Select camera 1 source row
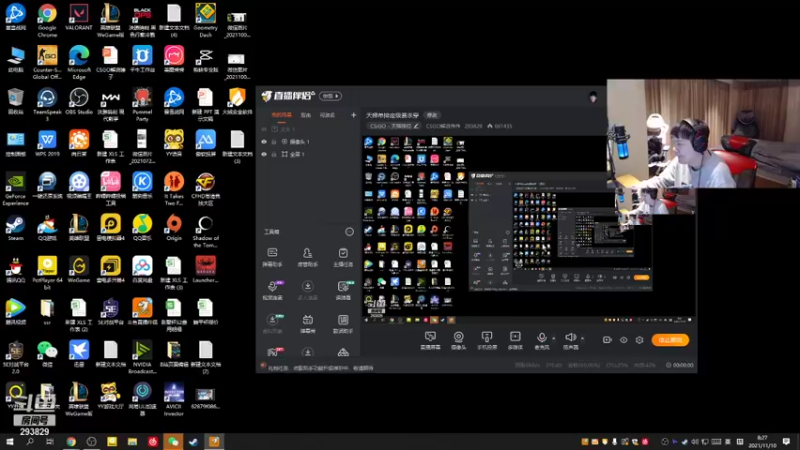 coord(309,142)
